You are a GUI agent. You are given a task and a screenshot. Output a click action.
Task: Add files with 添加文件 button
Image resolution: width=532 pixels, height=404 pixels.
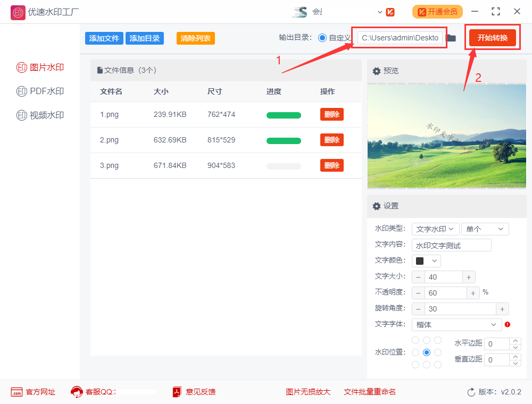[104, 38]
